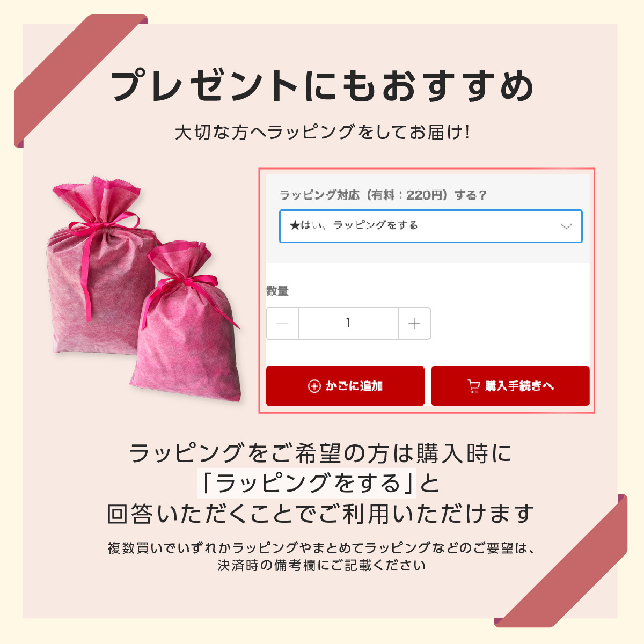Click the ラッピング対応（有料：220円）する？ label
The width and height of the screenshot is (644, 644).
[x=383, y=195]
